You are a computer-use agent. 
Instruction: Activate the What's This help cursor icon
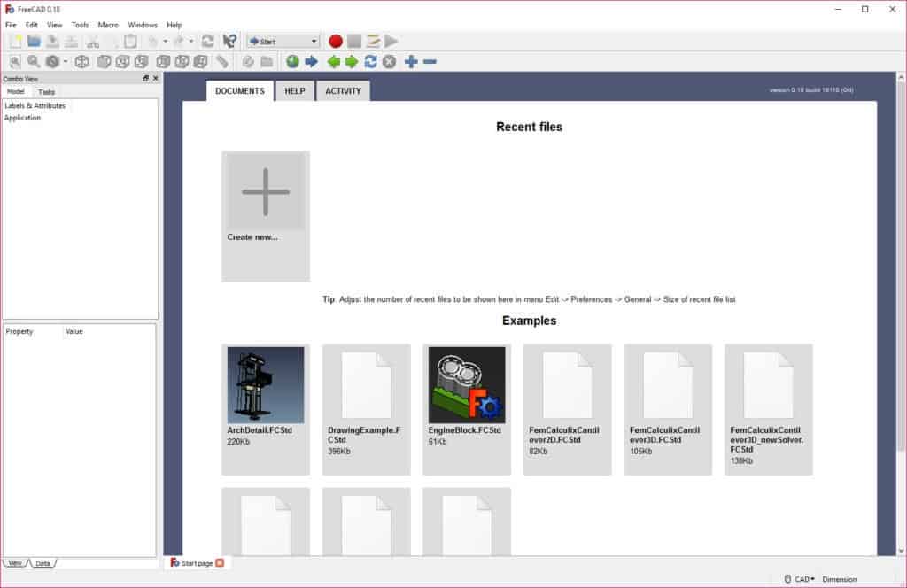click(229, 41)
